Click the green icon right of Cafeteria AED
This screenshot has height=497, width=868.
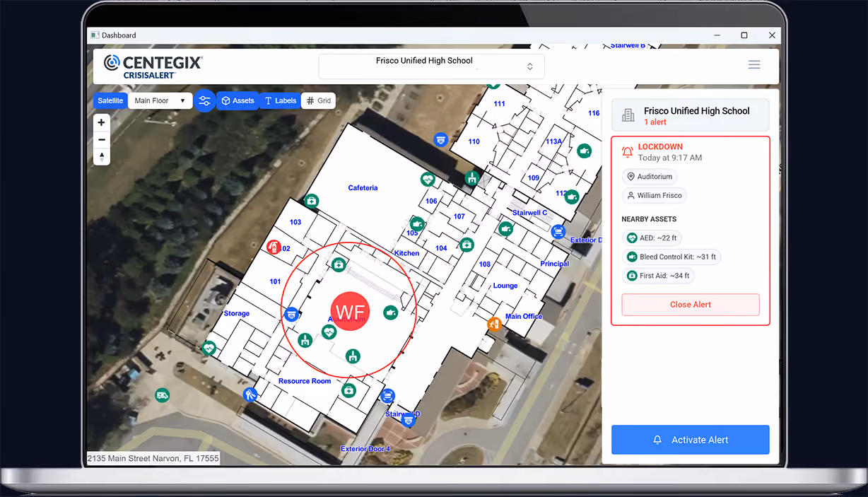pos(472,177)
